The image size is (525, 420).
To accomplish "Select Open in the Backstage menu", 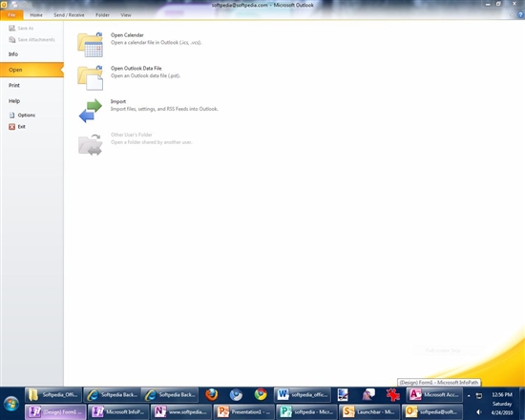I will (31, 70).
